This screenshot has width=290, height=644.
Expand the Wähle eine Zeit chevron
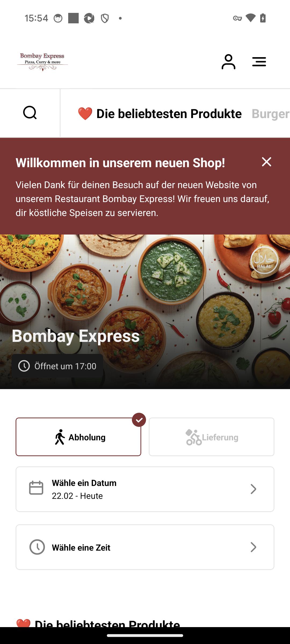253,547
